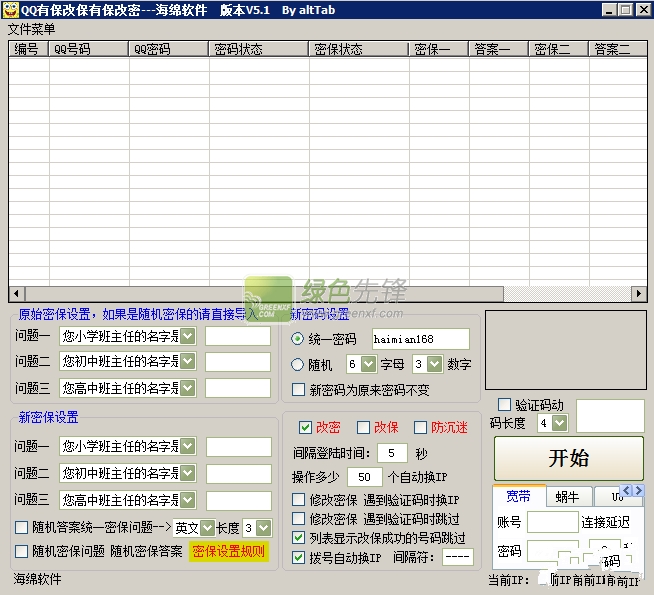Enable the 防沉迷 checkbox
This screenshot has width=654, height=595.
coord(420,427)
